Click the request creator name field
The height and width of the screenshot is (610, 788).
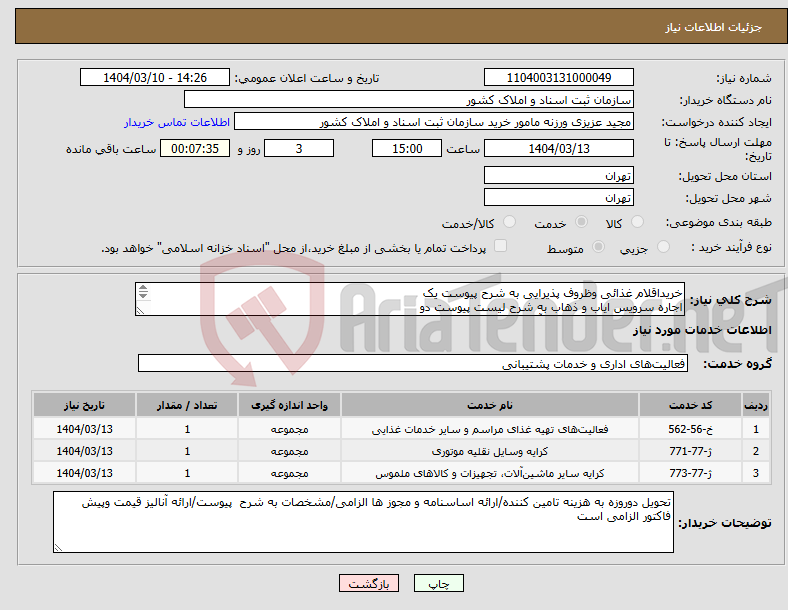pyautogui.click(x=434, y=122)
